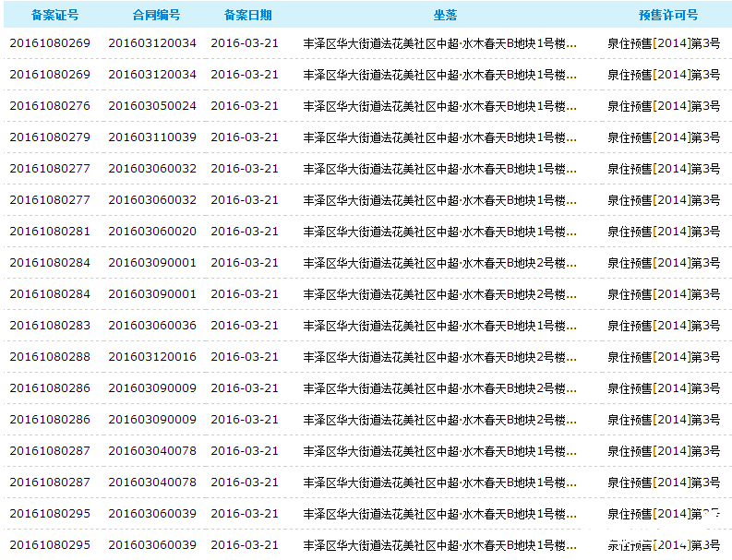Click contract number 201603110039
The width and height of the screenshot is (732, 560).
pos(152,137)
